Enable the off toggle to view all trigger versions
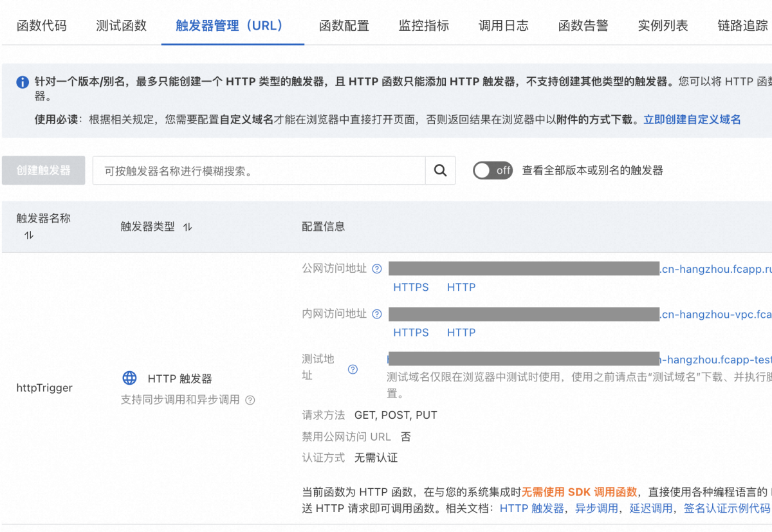The height and width of the screenshot is (532, 772). tap(493, 170)
